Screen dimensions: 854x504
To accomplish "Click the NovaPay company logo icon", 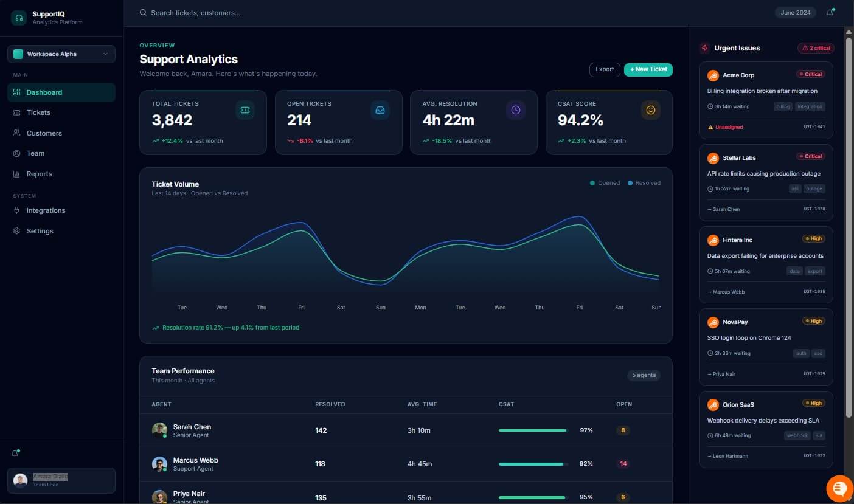I will point(713,322).
